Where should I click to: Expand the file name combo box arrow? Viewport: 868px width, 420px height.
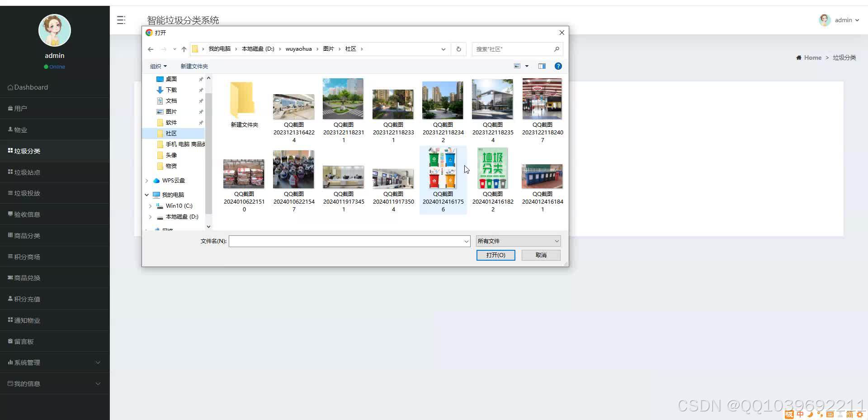[x=466, y=241]
